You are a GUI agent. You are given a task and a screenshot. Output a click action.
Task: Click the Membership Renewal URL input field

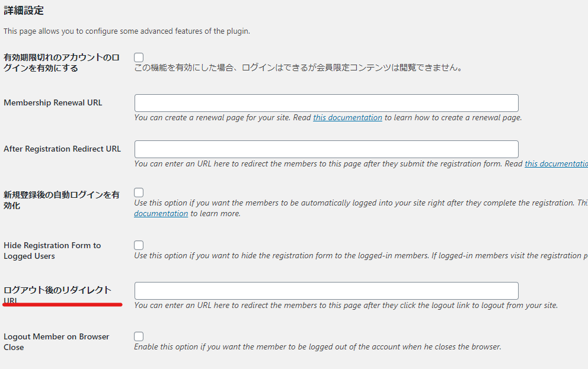pyautogui.click(x=326, y=103)
